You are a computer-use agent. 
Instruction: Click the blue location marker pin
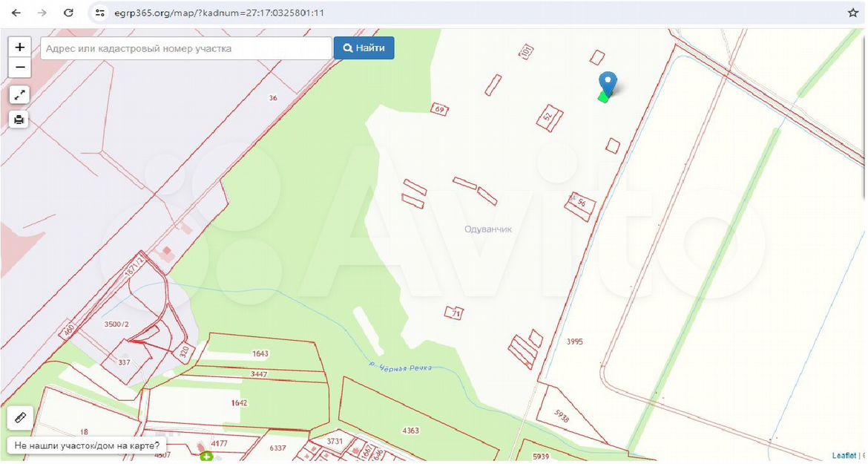[608, 82]
